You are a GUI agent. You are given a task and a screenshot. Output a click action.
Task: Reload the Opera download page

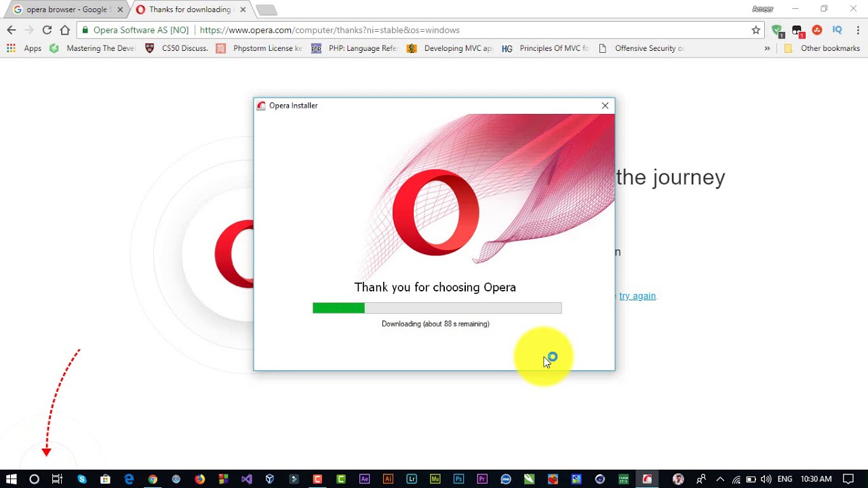point(47,30)
